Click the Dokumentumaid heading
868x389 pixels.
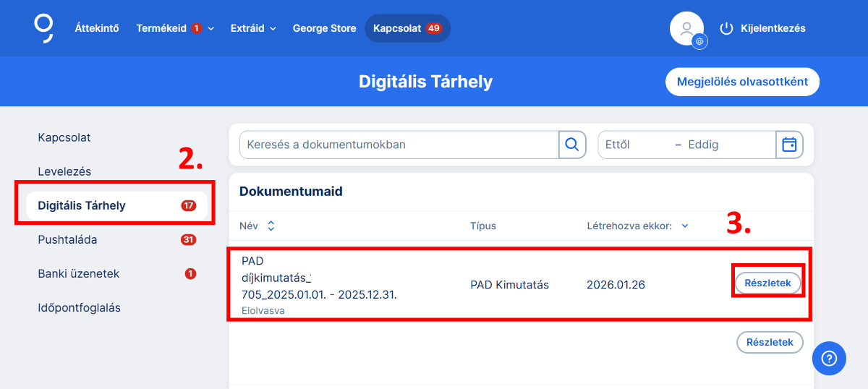point(291,192)
